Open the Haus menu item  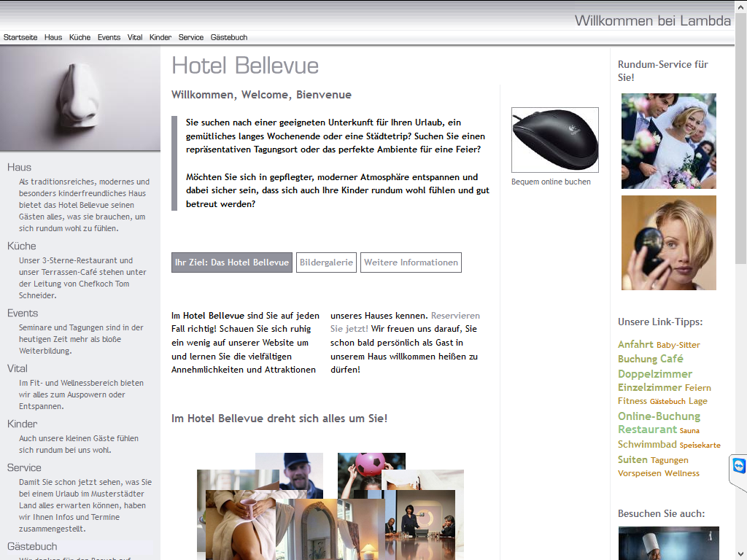tap(53, 37)
